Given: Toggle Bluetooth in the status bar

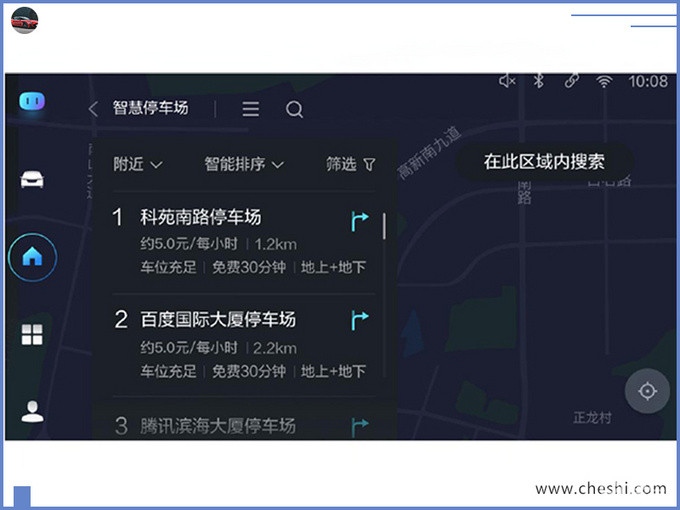Looking at the screenshot, I should click(538, 81).
